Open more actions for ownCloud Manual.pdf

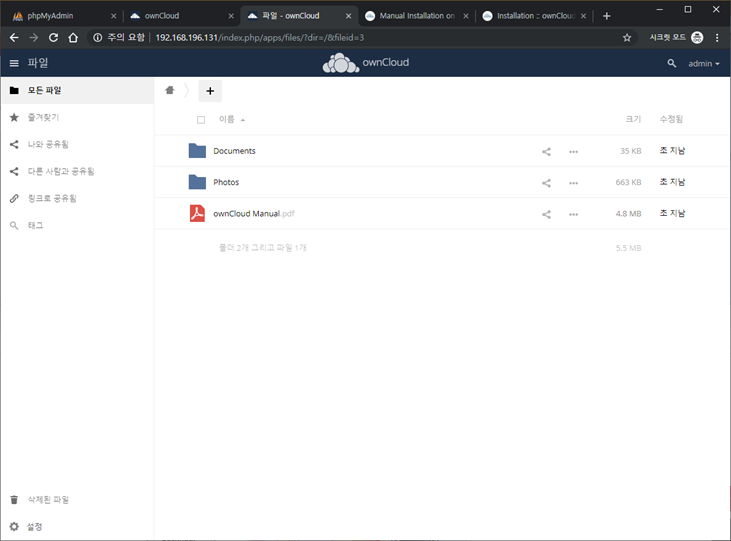pos(573,214)
